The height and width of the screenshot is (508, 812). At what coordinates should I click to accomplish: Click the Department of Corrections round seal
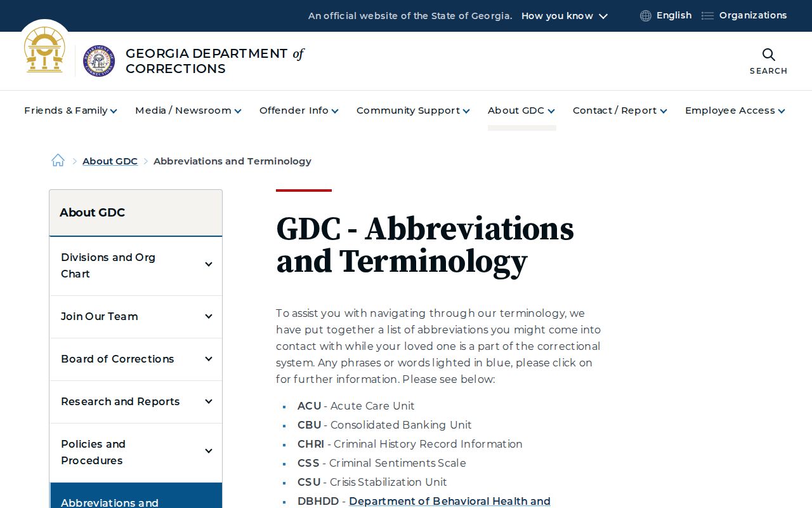(x=99, y=61)
